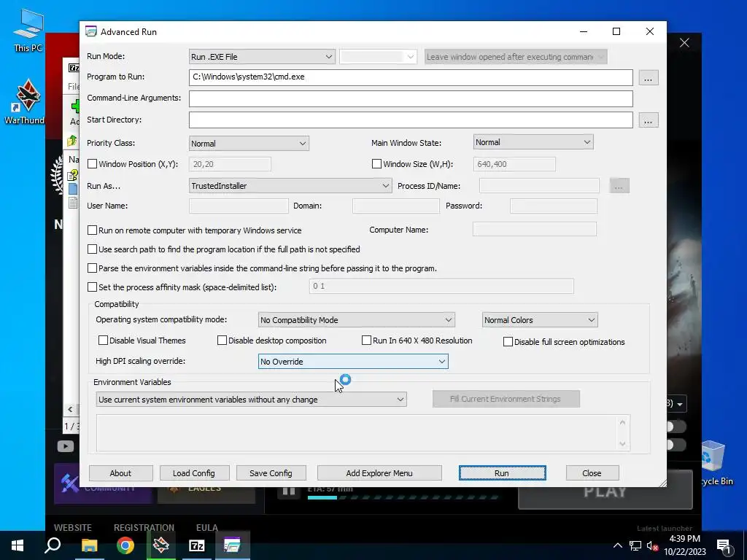Click the Close button
Image resolution: width=747 pixels, height=560 pixels.
click(x=592, y=473)
